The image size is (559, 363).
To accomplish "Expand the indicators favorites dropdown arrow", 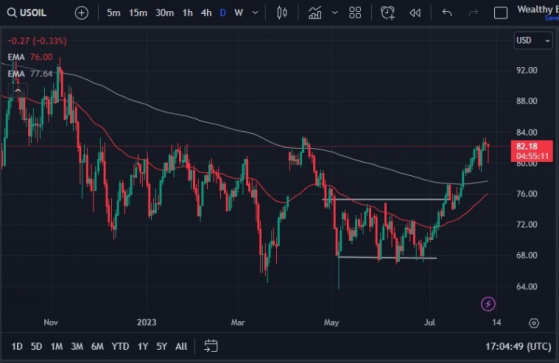I will [x=335, y=13].
